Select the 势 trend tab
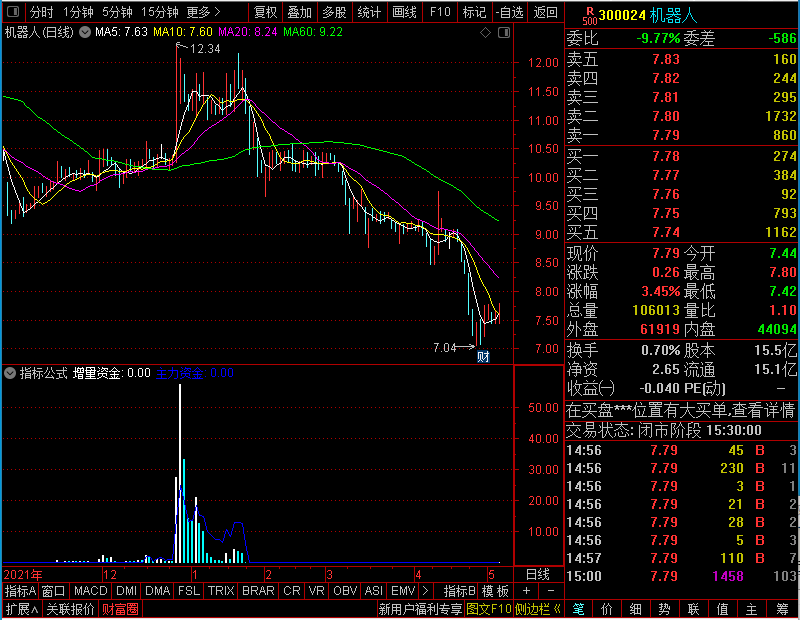 [x=664, y=609]
